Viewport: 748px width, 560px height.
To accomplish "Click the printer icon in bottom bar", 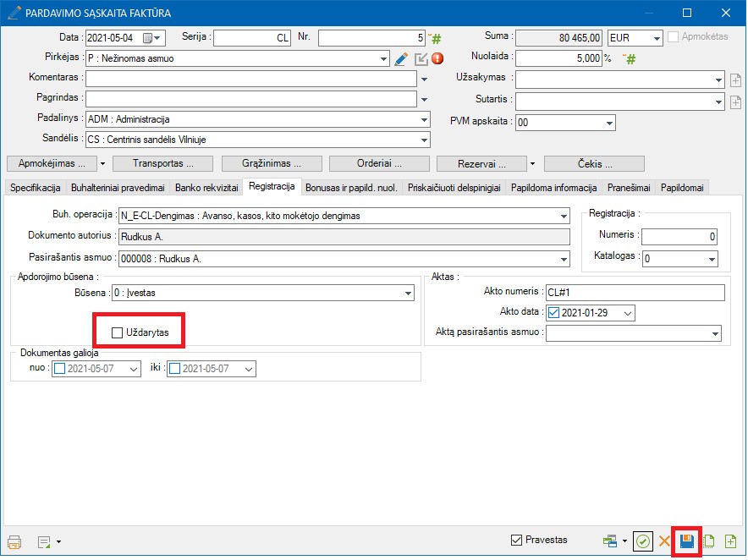I will coord(14,541).
